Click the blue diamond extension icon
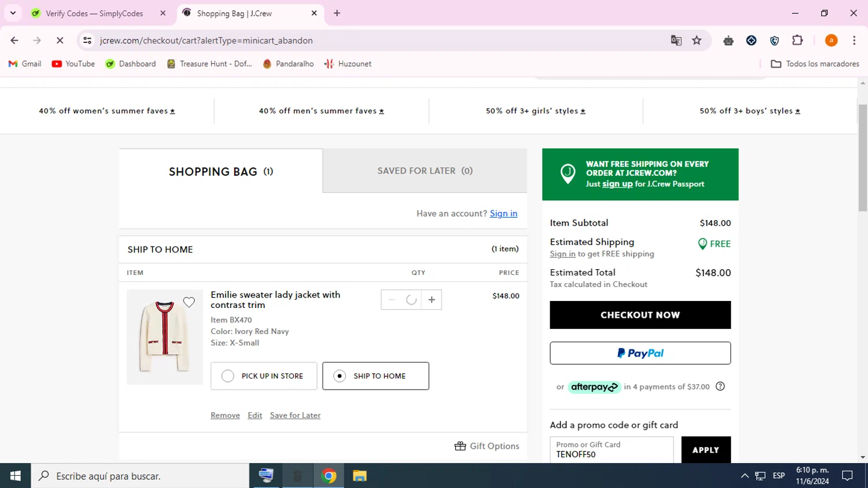Viewport: 868px width, 488px height. coord(751,41)
